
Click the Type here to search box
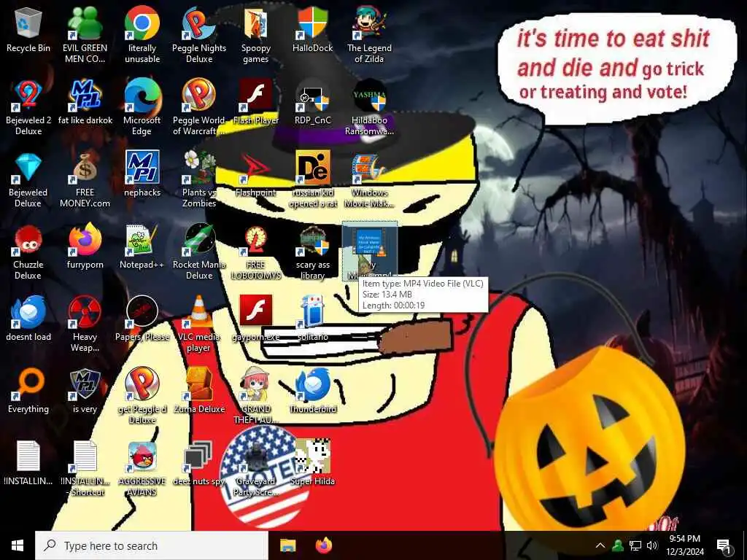point(152,545)
